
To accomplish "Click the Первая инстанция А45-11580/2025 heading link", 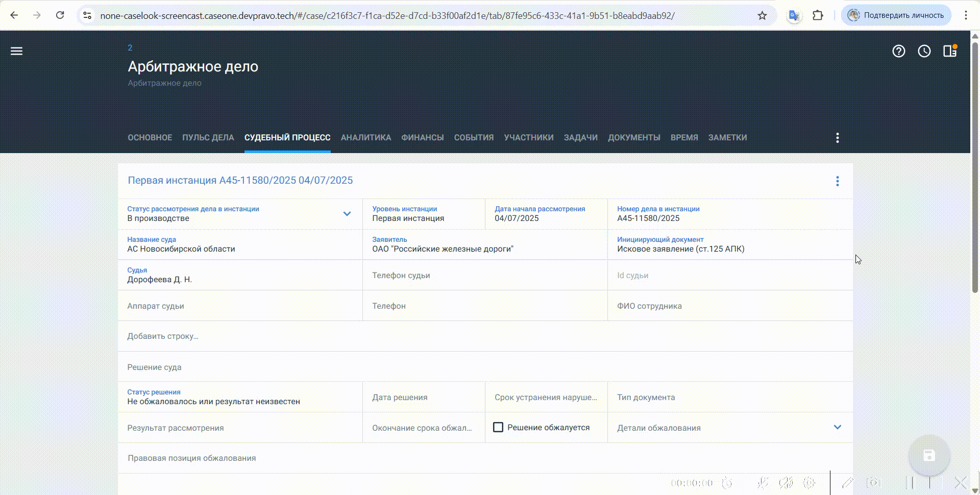I will (x=240, y=181).
